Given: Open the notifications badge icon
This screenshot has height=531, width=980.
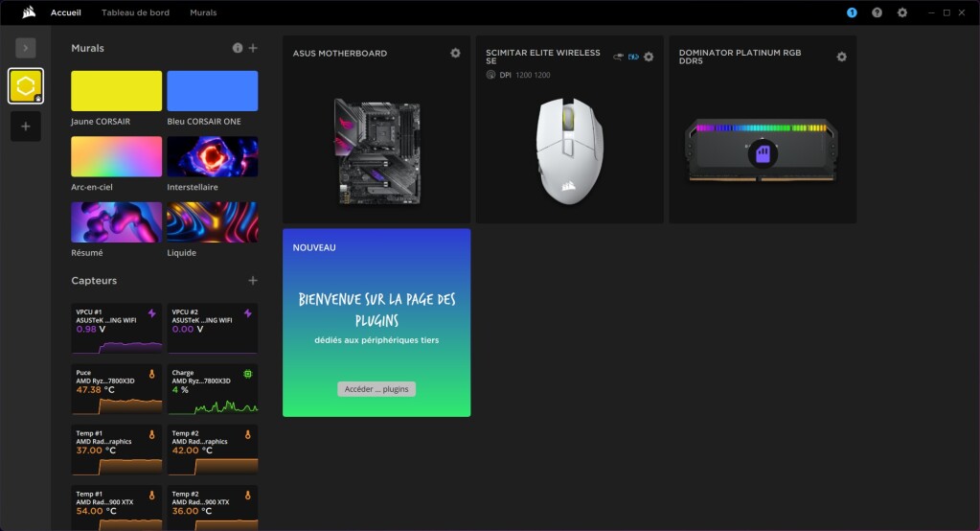Looking at the screenshot, I should point(852,12).
